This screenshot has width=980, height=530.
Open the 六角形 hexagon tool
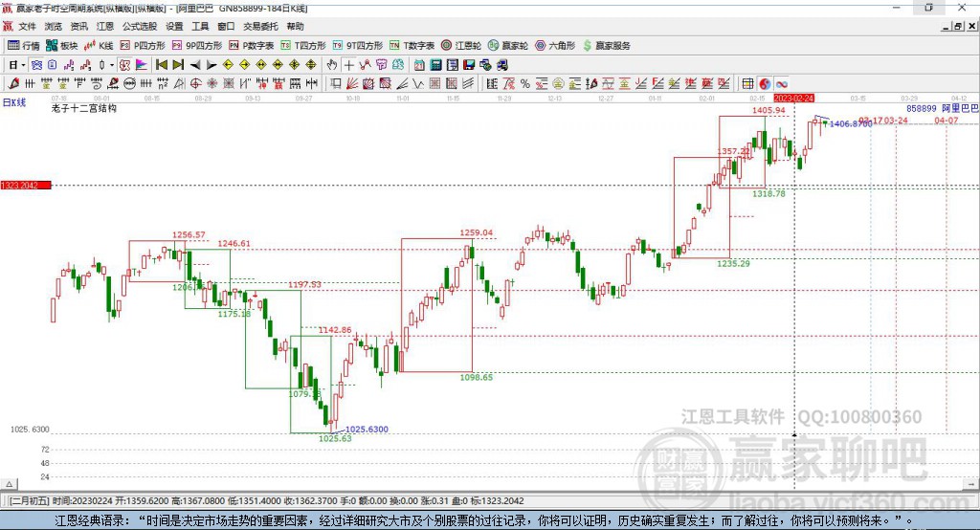pos(555,45)
